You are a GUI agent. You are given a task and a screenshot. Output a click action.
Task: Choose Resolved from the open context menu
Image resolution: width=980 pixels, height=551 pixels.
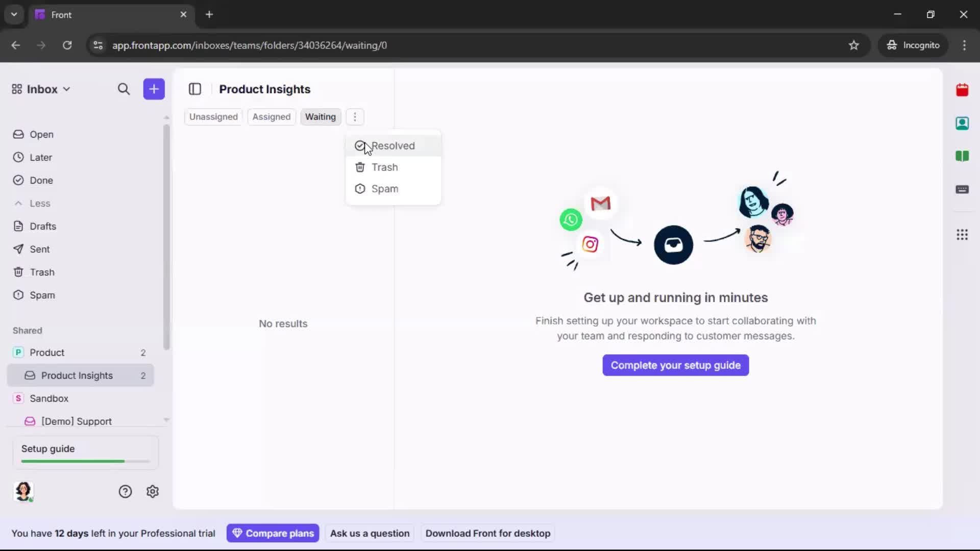[393, 146]
